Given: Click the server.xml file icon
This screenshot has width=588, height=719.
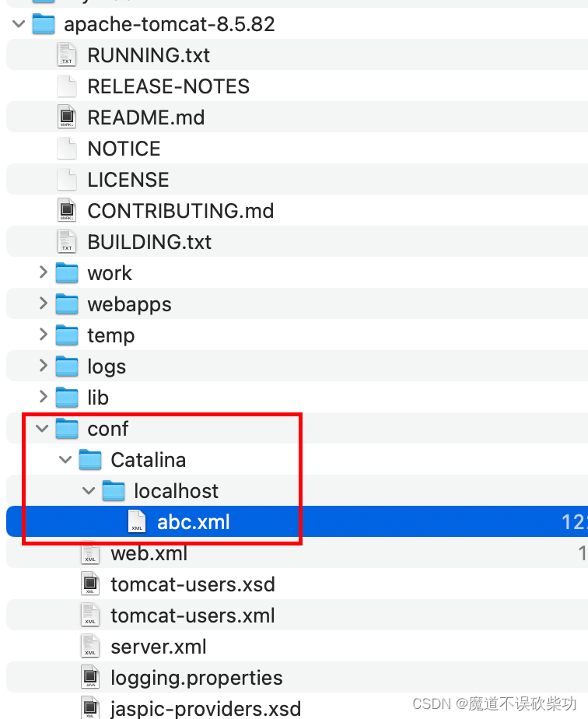Looking at the screenshot, I should 90,647.
